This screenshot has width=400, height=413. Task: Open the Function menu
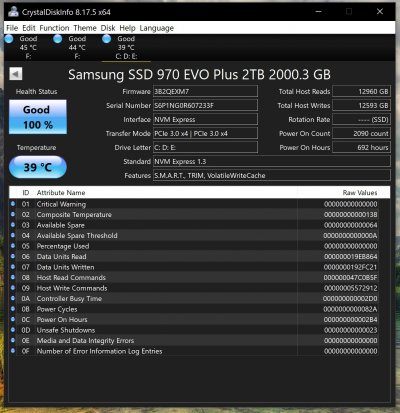click(54, 28)
